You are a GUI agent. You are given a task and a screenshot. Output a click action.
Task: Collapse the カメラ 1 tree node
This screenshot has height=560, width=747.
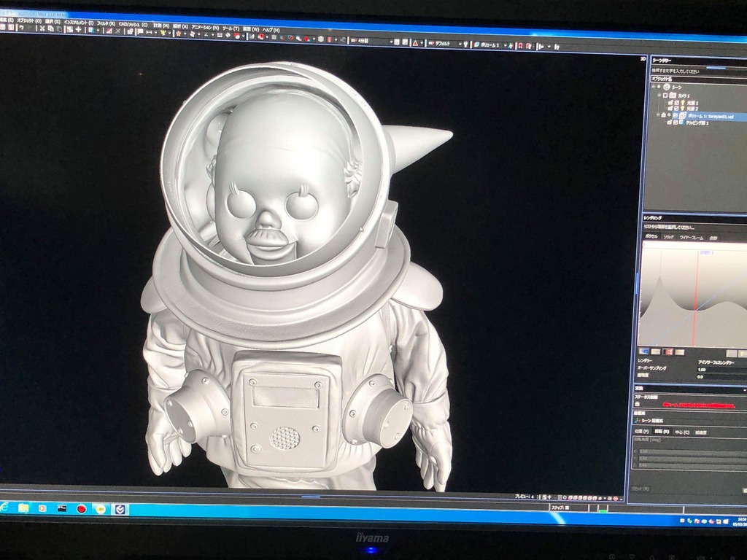point(659,96)
